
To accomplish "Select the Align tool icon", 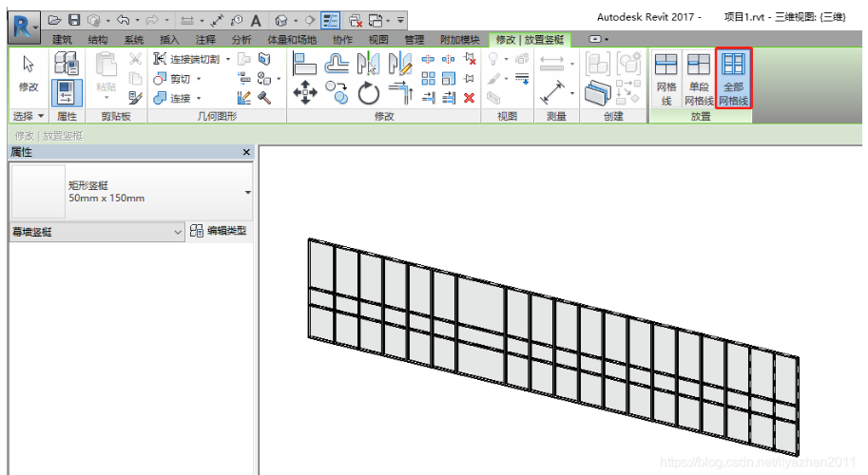I will coord(304,64).
